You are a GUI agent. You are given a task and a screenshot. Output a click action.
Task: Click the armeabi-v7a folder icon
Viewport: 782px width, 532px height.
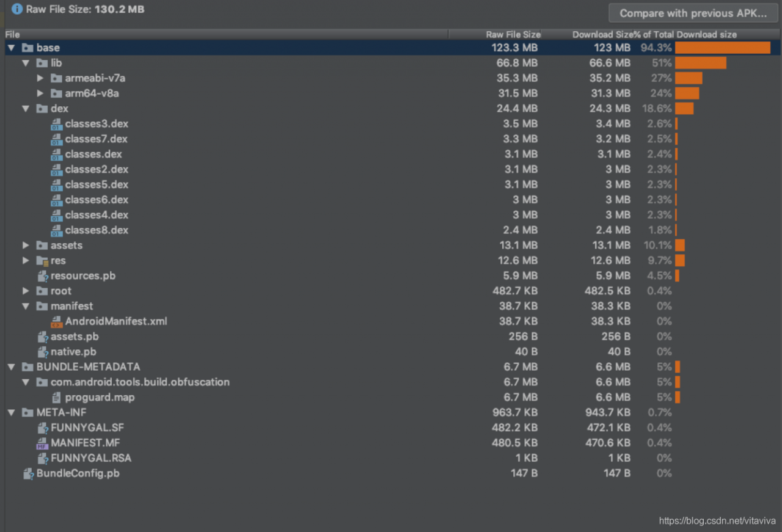[x=56, y=78]
